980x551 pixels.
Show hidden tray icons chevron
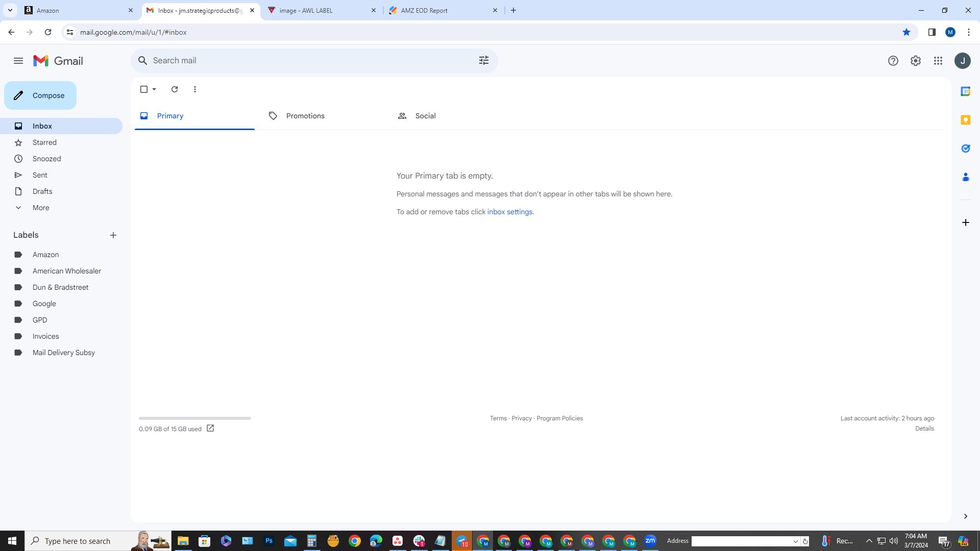869,541
